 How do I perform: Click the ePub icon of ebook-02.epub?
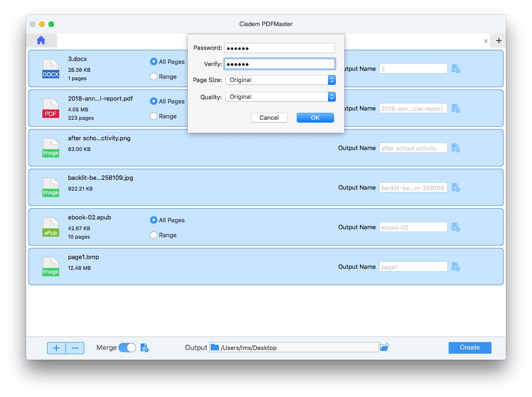coord(51,227)
